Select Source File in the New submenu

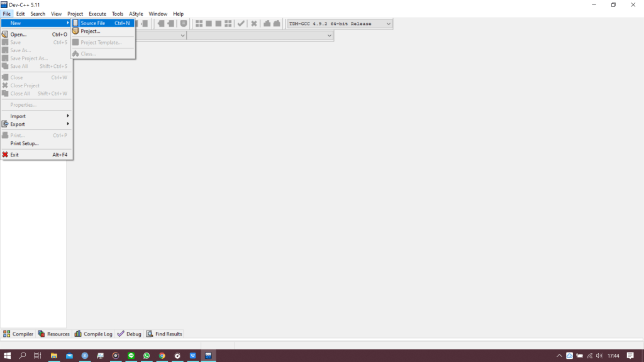pyautogui.click(x=93, y=23)
